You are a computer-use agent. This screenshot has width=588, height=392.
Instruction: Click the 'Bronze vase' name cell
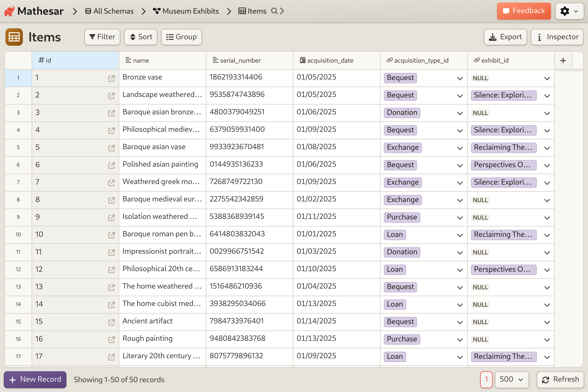click(162, 78)
